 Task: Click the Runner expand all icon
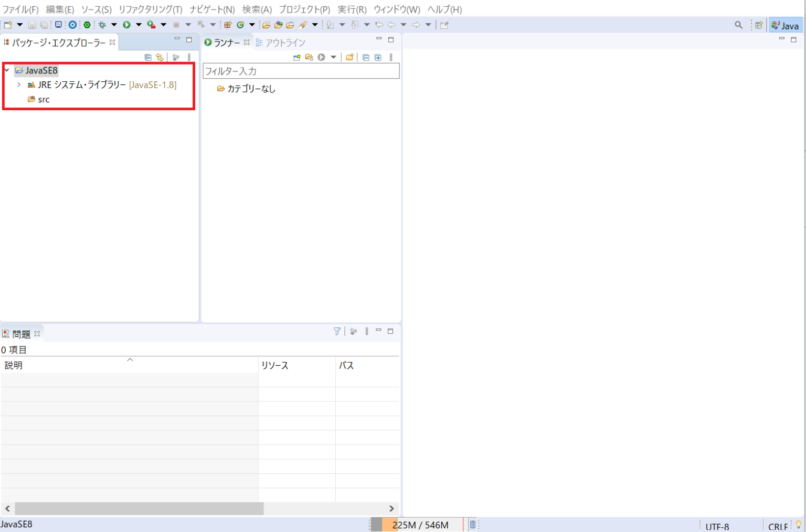pyautogui.click(x=378, y=57)
